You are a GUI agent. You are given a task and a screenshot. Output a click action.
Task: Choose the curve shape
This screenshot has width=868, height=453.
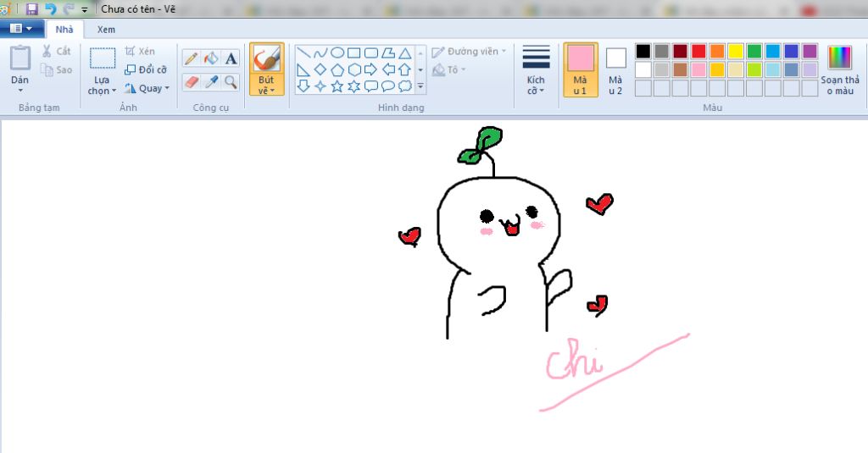(320, 53)
